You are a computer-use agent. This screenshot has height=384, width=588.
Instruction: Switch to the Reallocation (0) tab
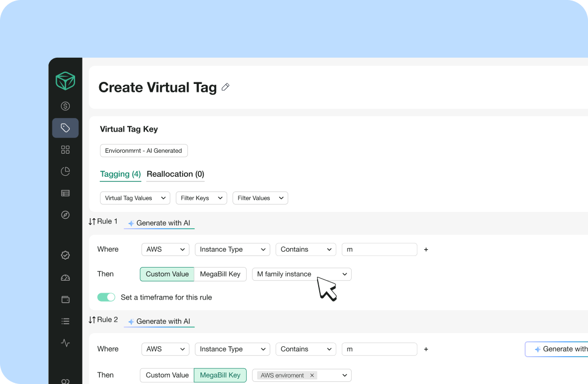pos(175,174)
